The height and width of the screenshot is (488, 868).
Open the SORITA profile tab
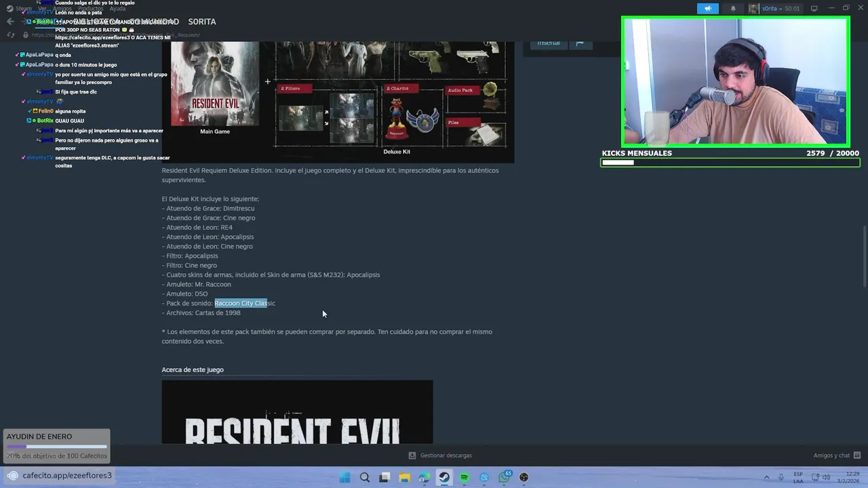click(x=202, y=22)
